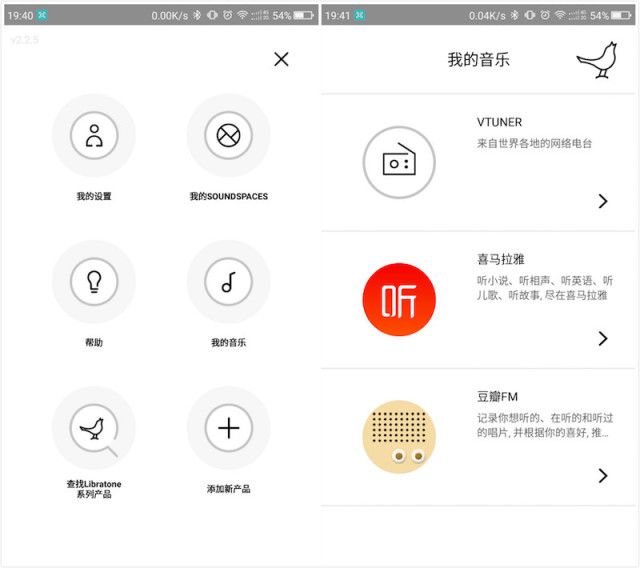Tap the 添加新产品 label
This screenshot has height=568, width=640.
pos(229,489)
